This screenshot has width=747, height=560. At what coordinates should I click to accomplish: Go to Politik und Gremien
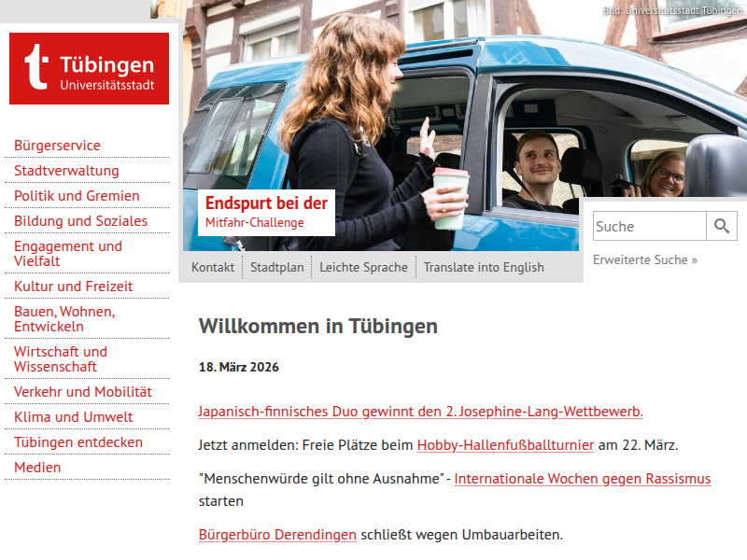tap(77, 196)
